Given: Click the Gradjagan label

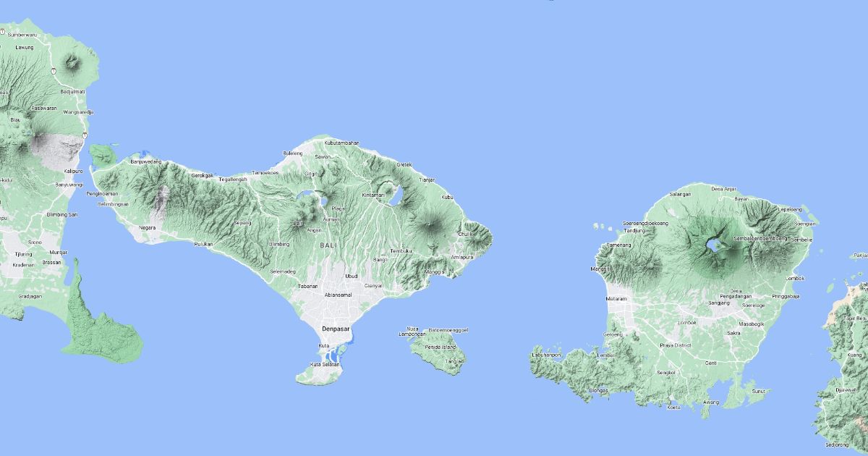Looking at the screenshot, I should tap(30, 296).
